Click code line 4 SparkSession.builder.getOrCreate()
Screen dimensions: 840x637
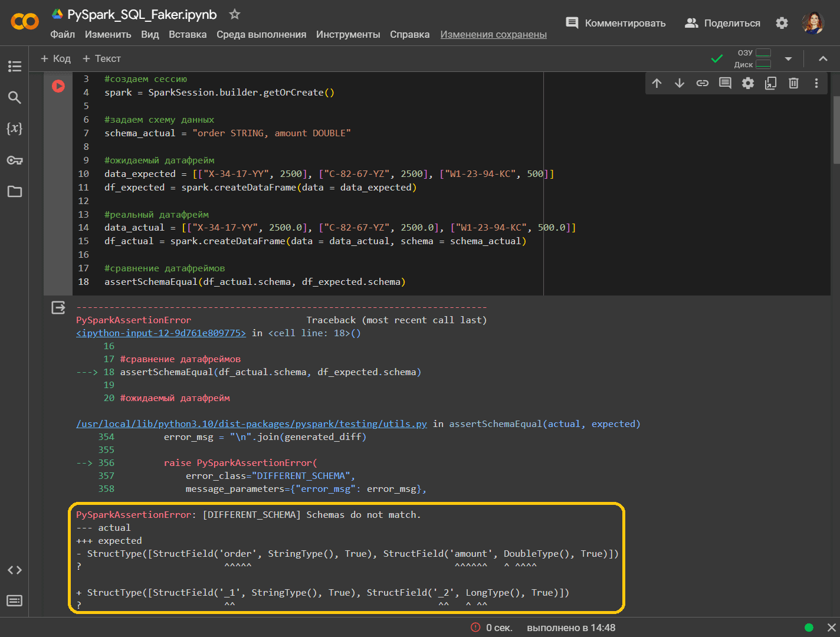[219, 93]
